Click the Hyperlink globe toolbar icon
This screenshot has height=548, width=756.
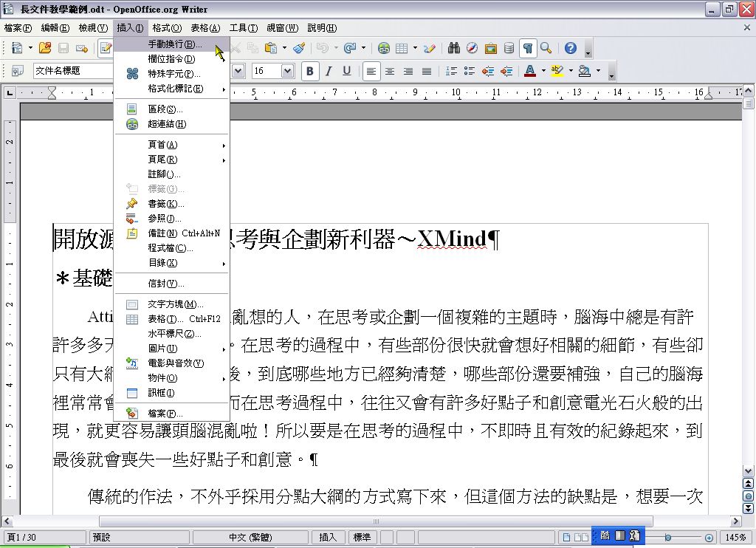tap(384, 48)
